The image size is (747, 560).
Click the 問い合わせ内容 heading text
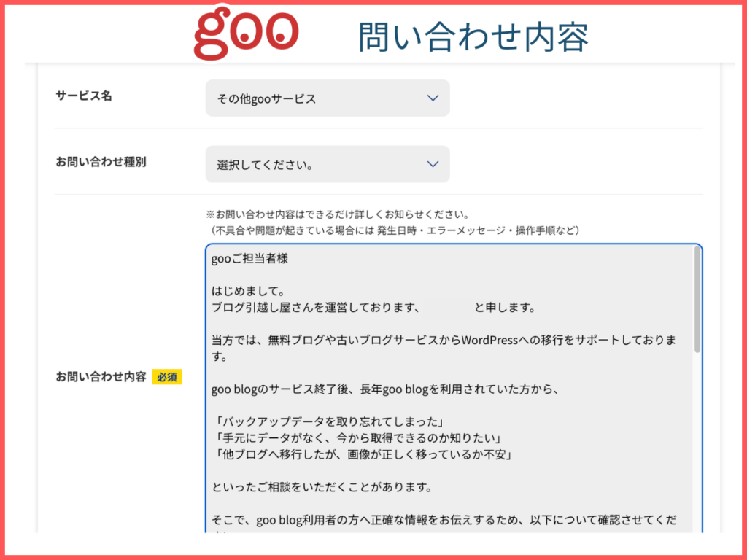473,36
